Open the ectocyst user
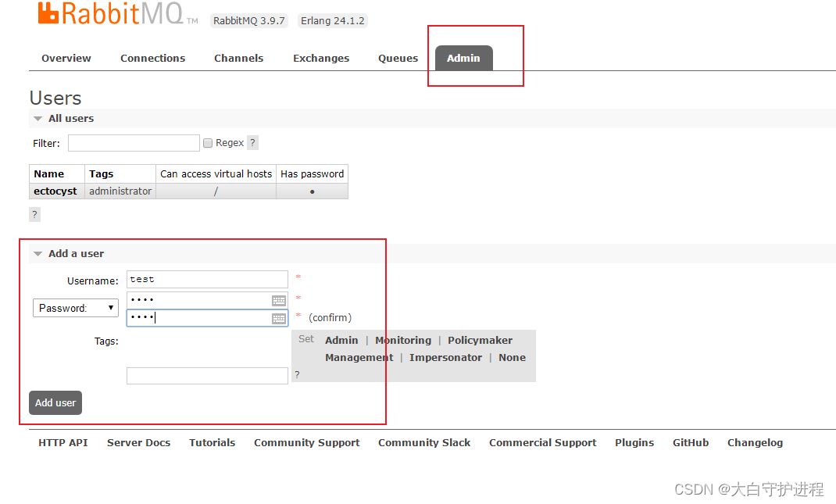The height and width of the screenshot is (504, 836). [55, 191]
